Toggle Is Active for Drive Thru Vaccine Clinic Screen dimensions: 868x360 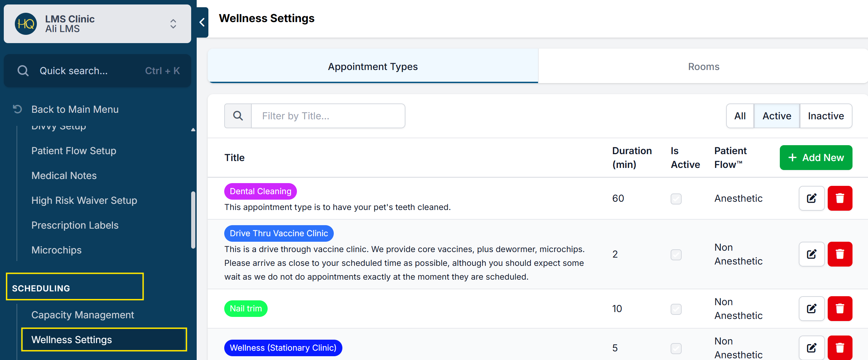click(x=676, y=254)
